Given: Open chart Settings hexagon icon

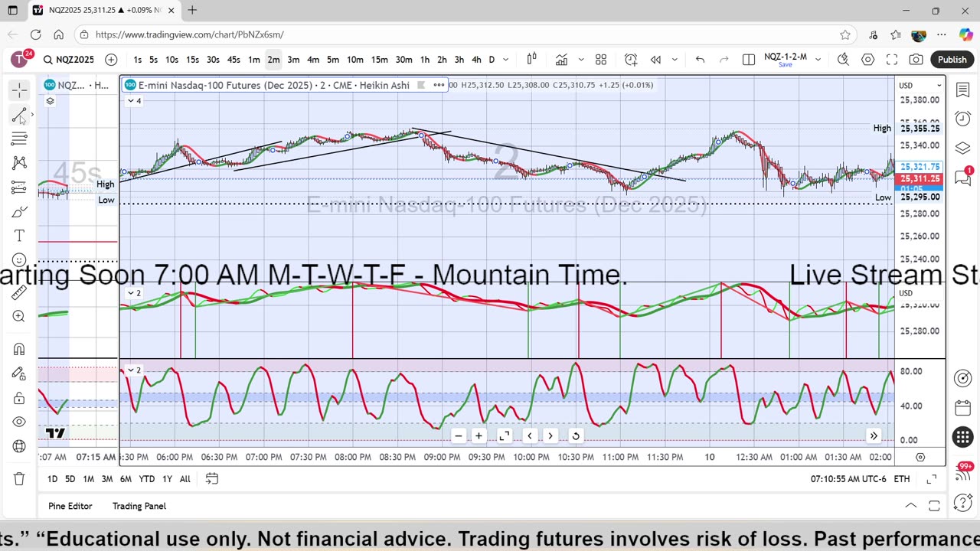Looking at the screenshot, I should (x=867, y=60).
